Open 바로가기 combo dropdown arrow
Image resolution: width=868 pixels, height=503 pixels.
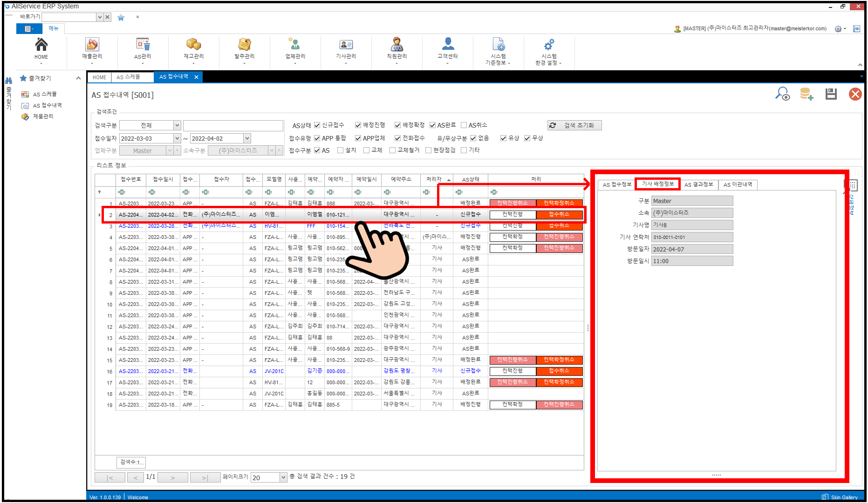tap(100, 17)
